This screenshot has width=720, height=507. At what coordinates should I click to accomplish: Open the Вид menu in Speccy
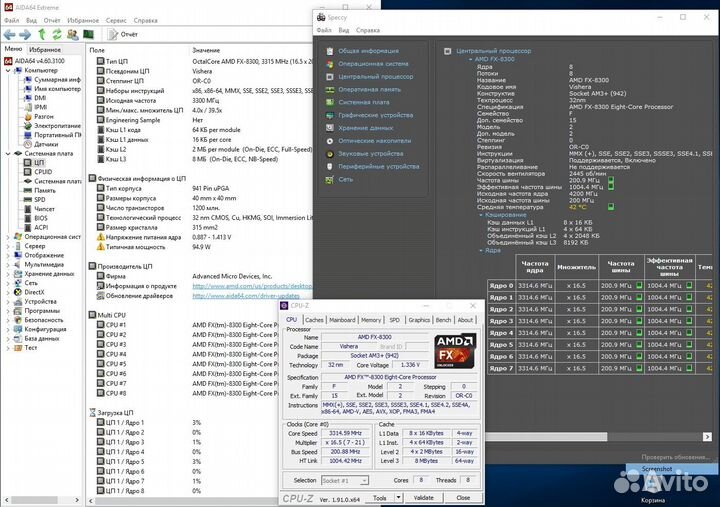point(344,30)
